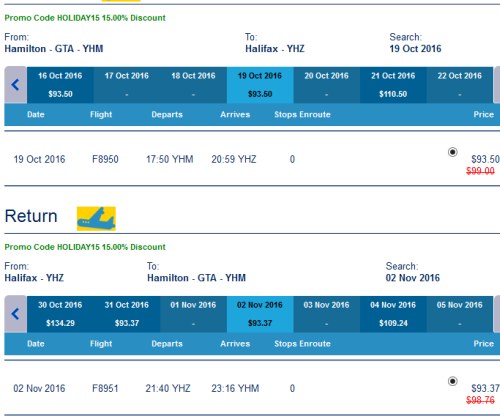Choose the 16 Oct 2016 departure tab
The width and height of the screenshot is (500, 416).
pyautogui.click(x=60, y=85)
